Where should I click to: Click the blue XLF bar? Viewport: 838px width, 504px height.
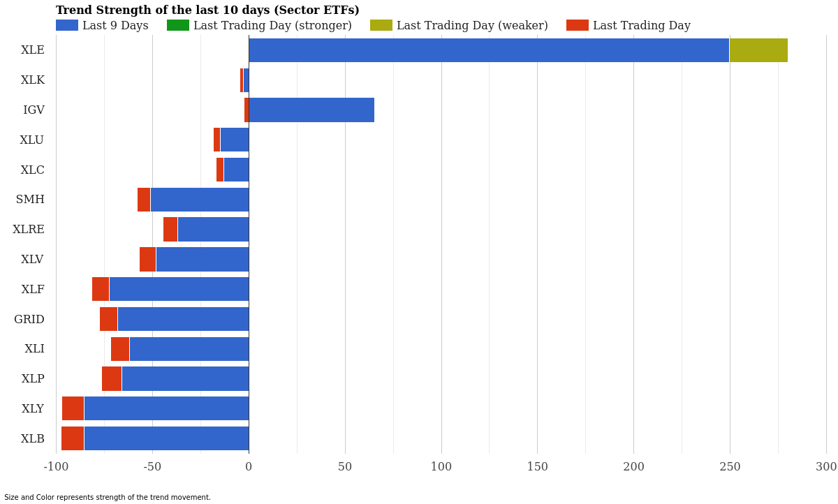pos(179,289)
